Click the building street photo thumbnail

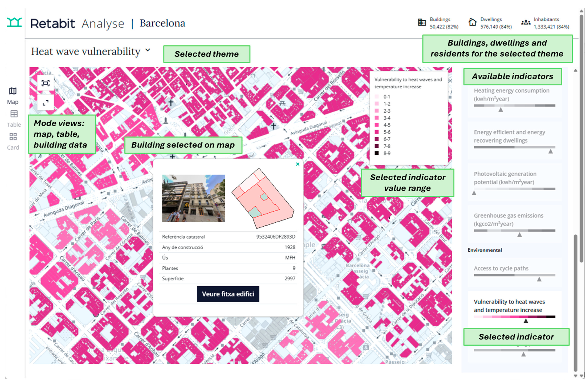193,198
